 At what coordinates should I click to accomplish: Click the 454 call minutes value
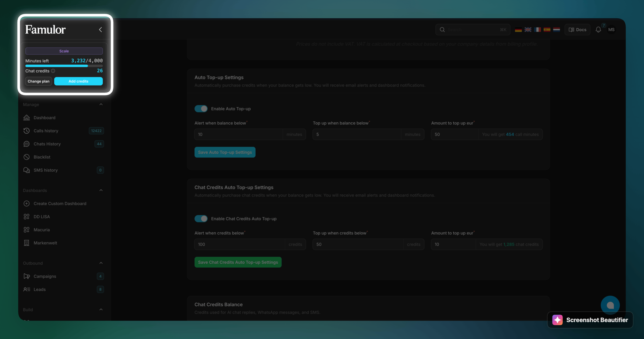(x=510, y=135)
